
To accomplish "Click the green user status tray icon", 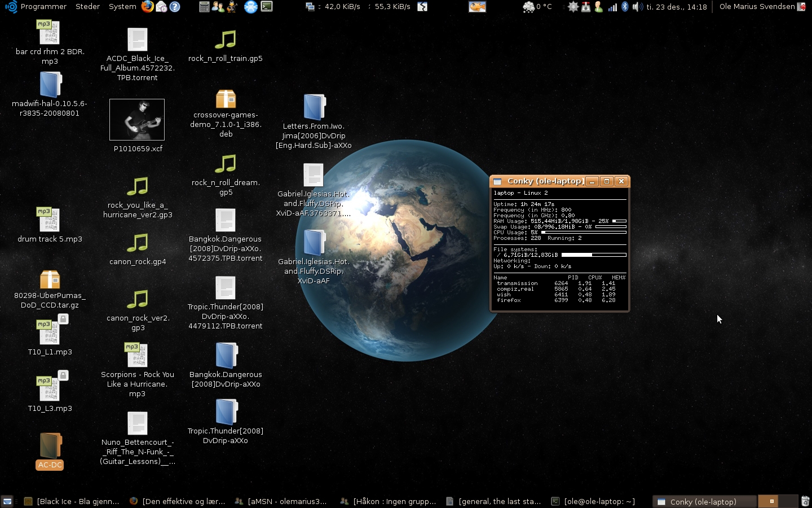I will pos(599,7).
